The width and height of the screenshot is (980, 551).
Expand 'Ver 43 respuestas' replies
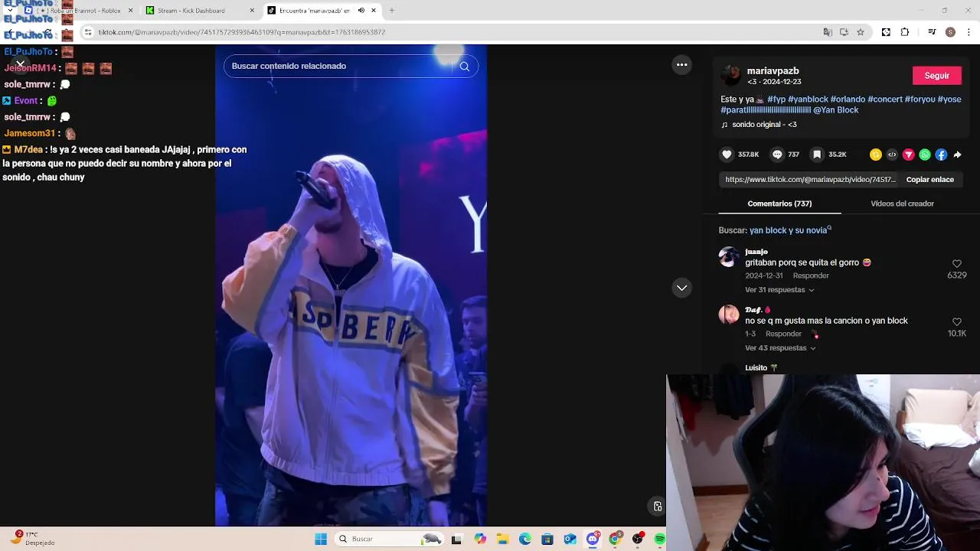pyautogui.click(x=780, y=348)
